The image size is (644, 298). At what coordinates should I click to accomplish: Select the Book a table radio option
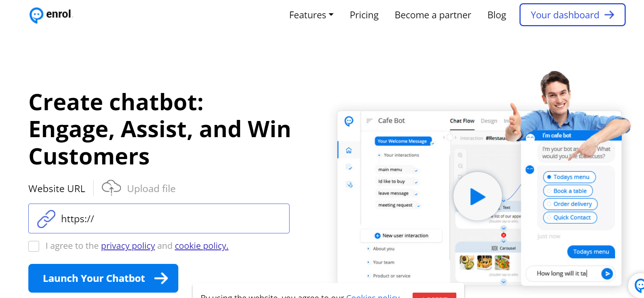[567, 191]
